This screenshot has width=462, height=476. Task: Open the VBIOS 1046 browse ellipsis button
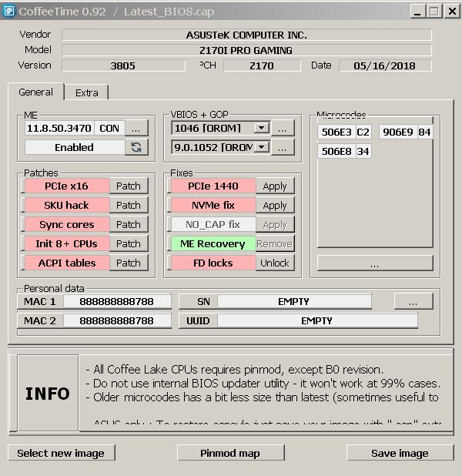coord(283,128)
